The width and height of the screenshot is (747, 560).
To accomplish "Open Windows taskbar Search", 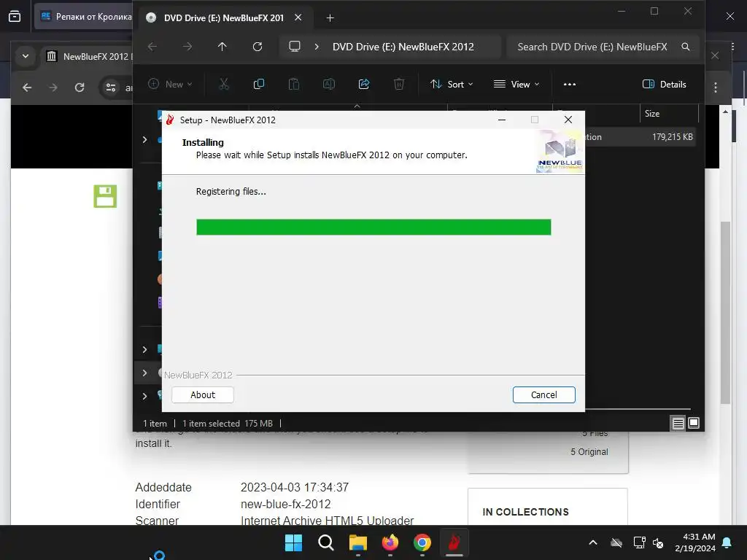I will (x=326, y=542).
